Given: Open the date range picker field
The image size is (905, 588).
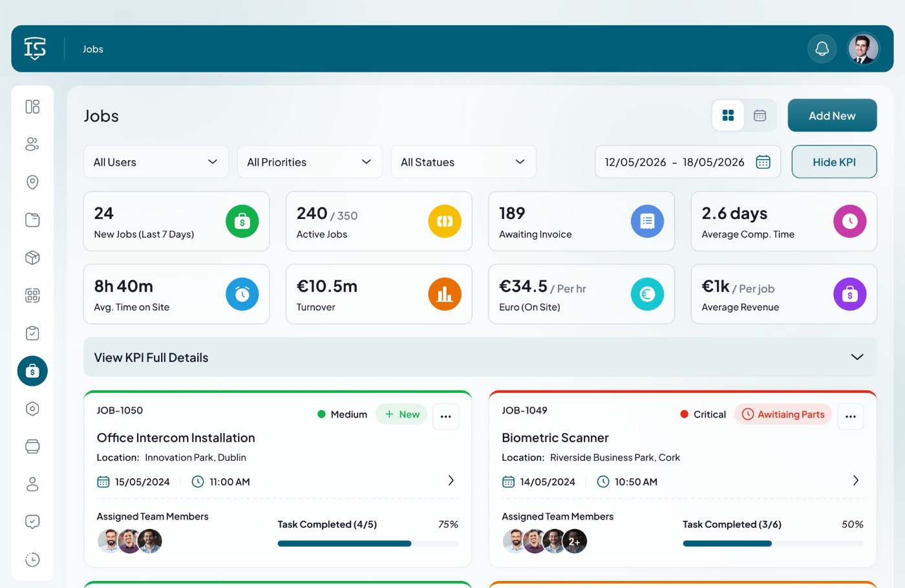Looking at the screenshot, I should (x=688, y=162).
